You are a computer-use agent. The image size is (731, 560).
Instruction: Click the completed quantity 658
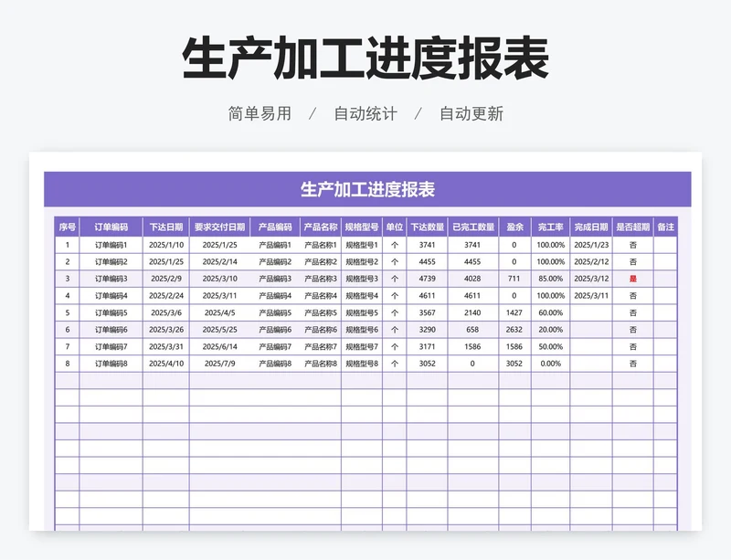point(472,330)
